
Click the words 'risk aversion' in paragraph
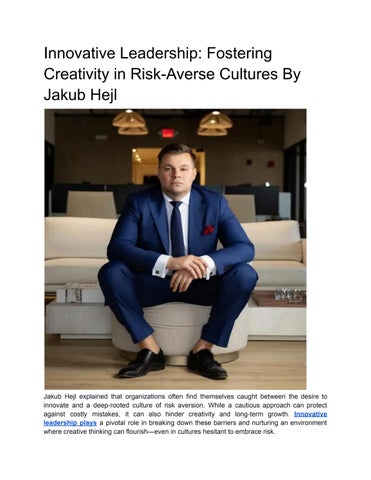[x=190, y=405]
